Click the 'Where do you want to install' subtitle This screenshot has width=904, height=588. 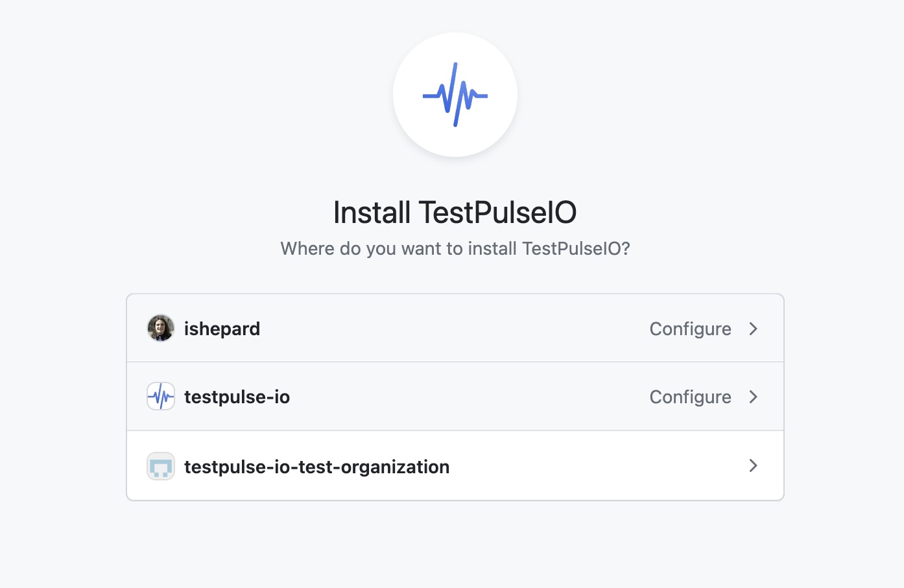click(455, 248)
